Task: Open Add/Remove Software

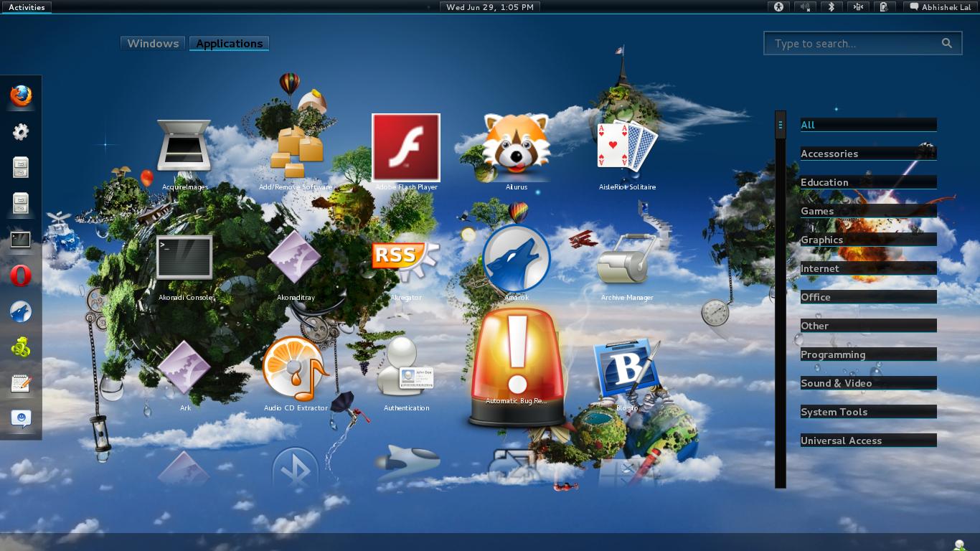Action: pyautogui.click(x=296, y=153)
